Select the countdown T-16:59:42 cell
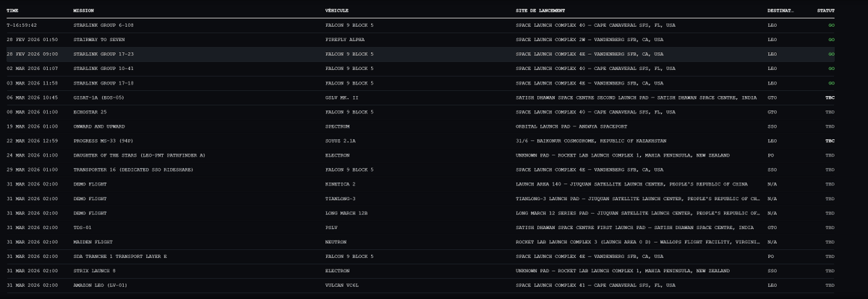868x299 pixels. click(21, 25)
